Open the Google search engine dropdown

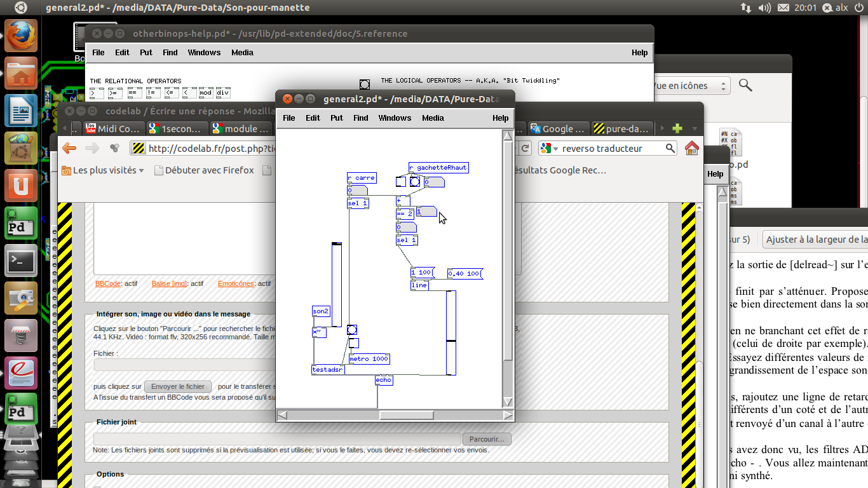click(550, 148)
